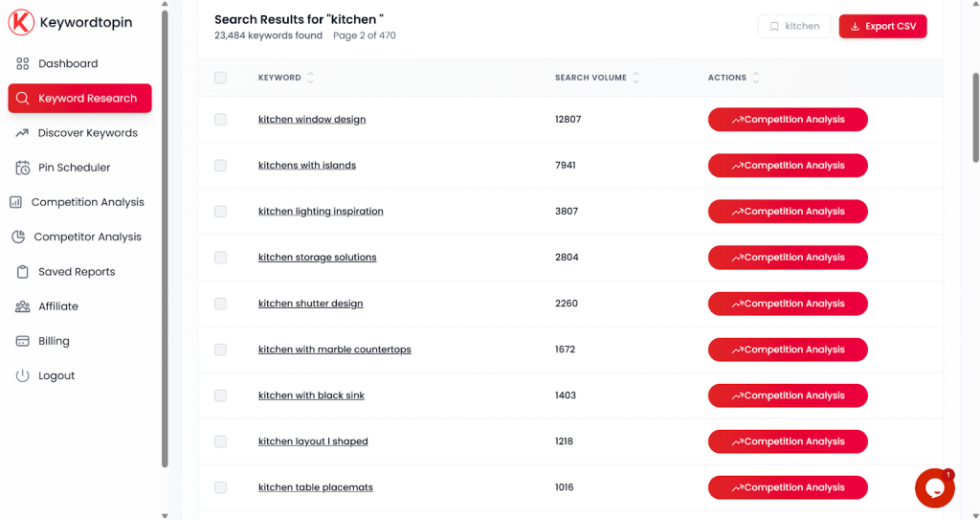Click the Keywordtopin logo icon
The image size is (980, 520).
click(x=21, y=22)
